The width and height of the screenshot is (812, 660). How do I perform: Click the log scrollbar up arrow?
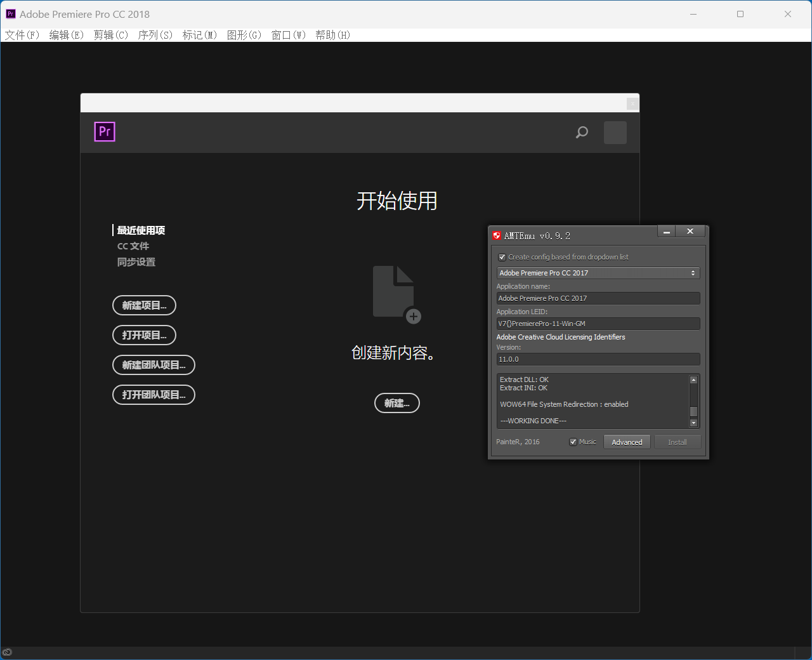693,379
